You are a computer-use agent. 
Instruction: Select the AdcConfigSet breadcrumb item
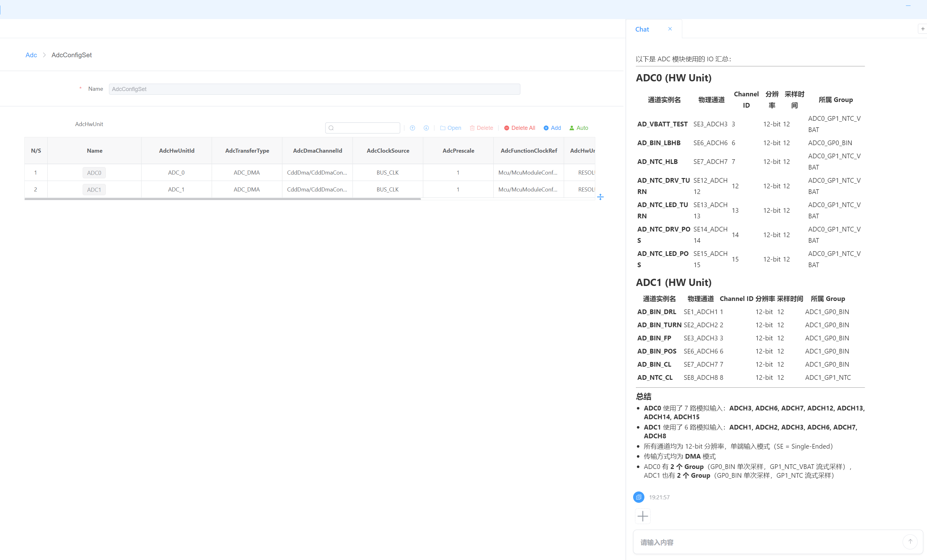71,55
